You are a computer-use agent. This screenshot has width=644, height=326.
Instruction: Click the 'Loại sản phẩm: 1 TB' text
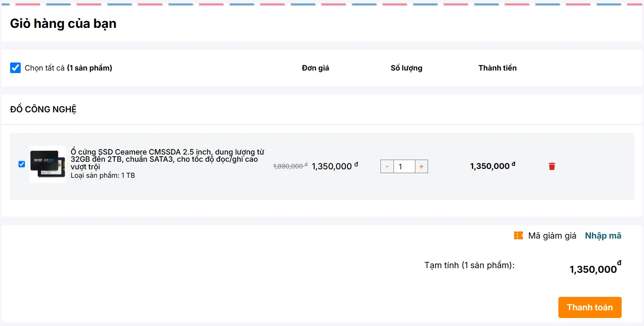coord(102,175)
